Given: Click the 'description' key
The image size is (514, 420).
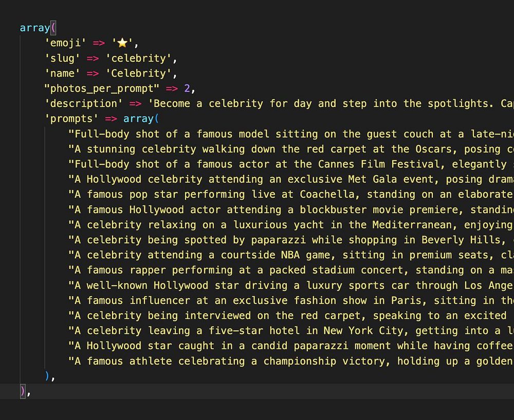Looking at the screenshot, I should tap(84, 104).
